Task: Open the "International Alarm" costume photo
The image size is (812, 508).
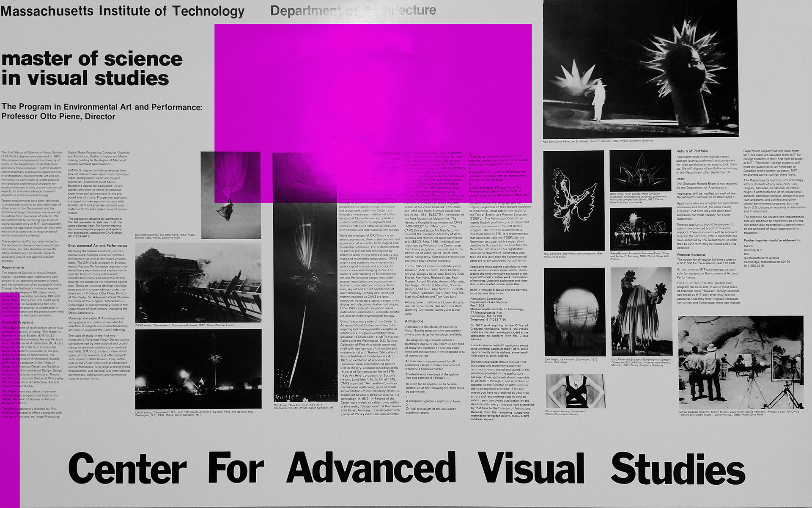Action: (642, 312)
